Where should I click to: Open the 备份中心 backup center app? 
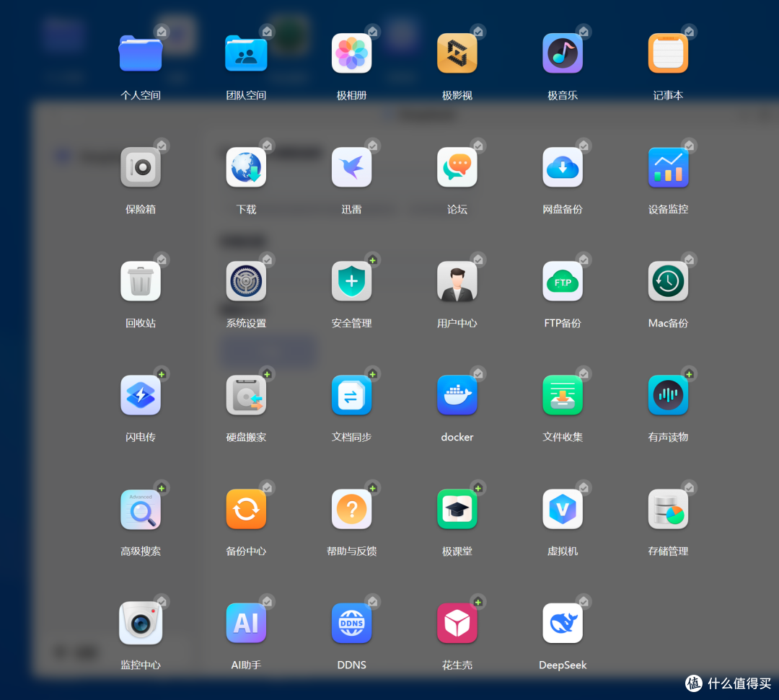[x=246, y=510]
